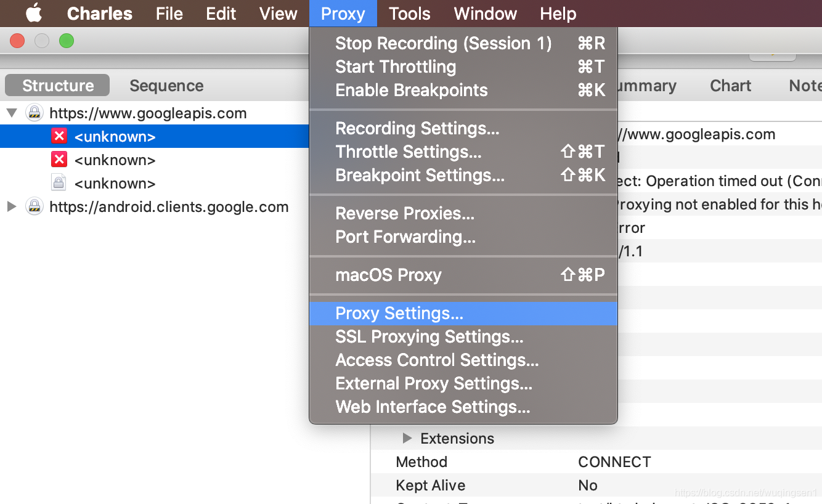Choose Stop Recording (Session 1)
The image size is (822, 504).
pos(463,43)
